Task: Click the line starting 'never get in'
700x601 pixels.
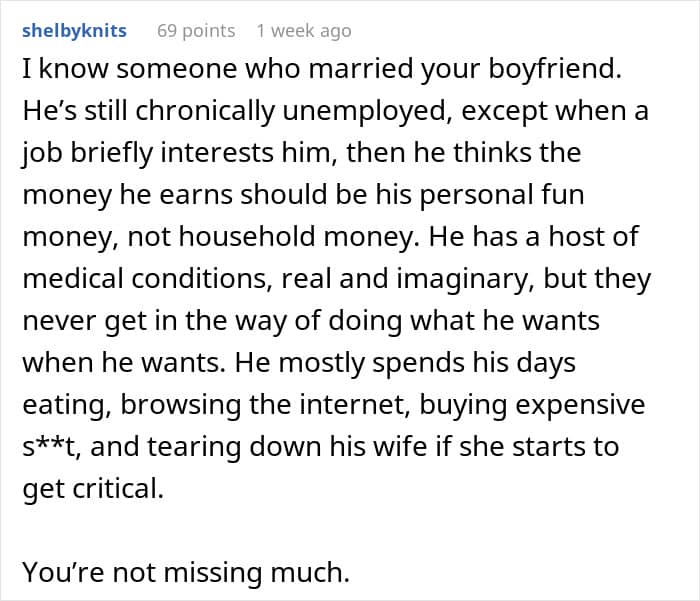Action: pos(311,321)
